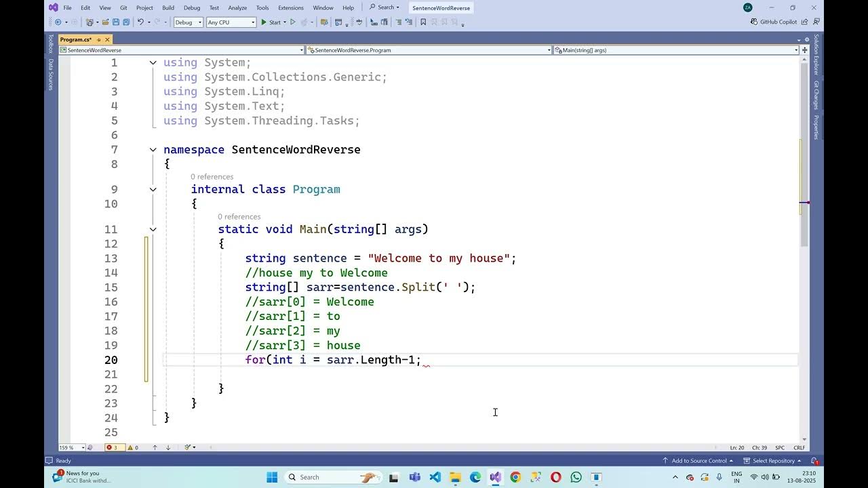Open the Debug menu
The height and width of the screenshot is (488, 868).
(x=192, y=7)
